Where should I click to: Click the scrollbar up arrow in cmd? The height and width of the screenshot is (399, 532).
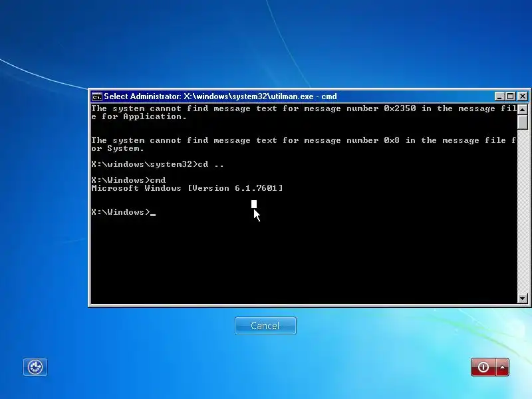(x=523, y=109)
